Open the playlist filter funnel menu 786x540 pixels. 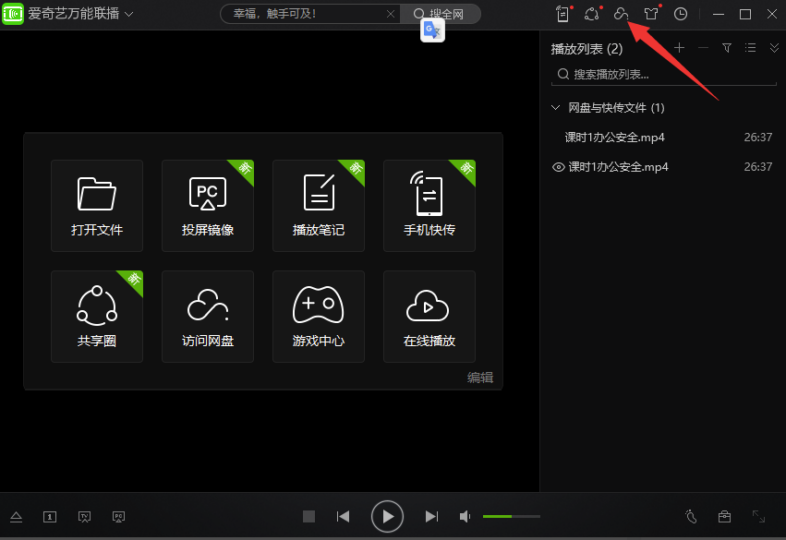point(727,48)
